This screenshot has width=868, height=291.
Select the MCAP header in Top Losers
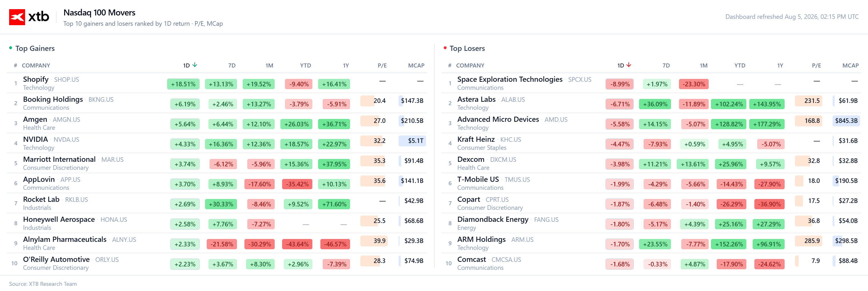click(850, 65)
